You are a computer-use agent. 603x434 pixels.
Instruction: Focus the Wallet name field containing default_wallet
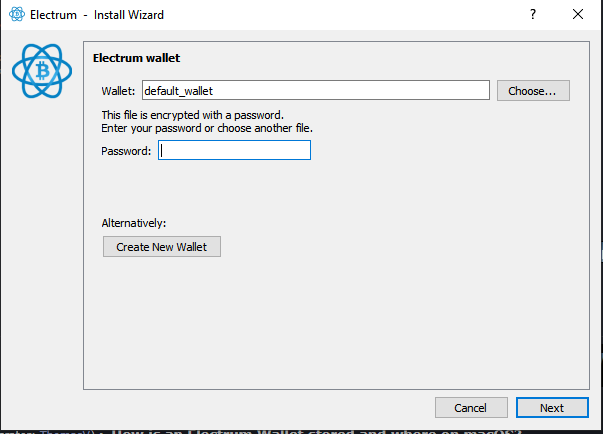click(x=316, y=90)
